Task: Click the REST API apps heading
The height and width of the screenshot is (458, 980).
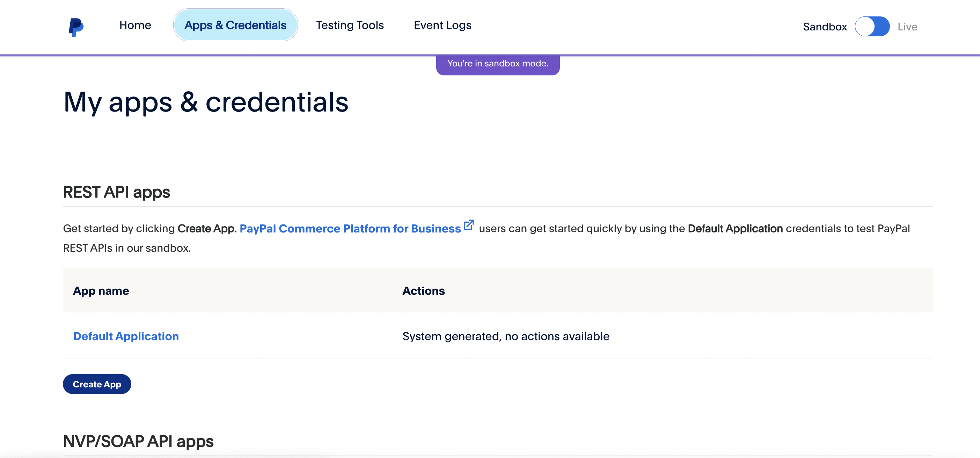Action: coord(116,192)
